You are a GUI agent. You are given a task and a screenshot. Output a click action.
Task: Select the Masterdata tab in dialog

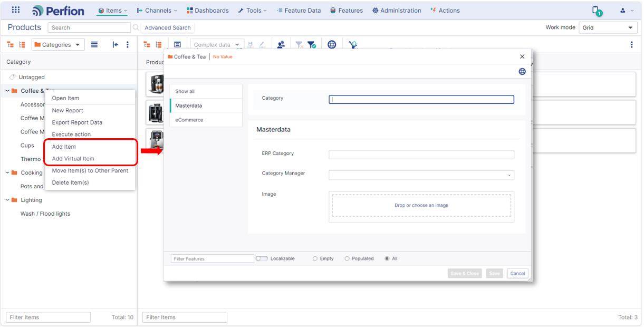tap(206, 105)
